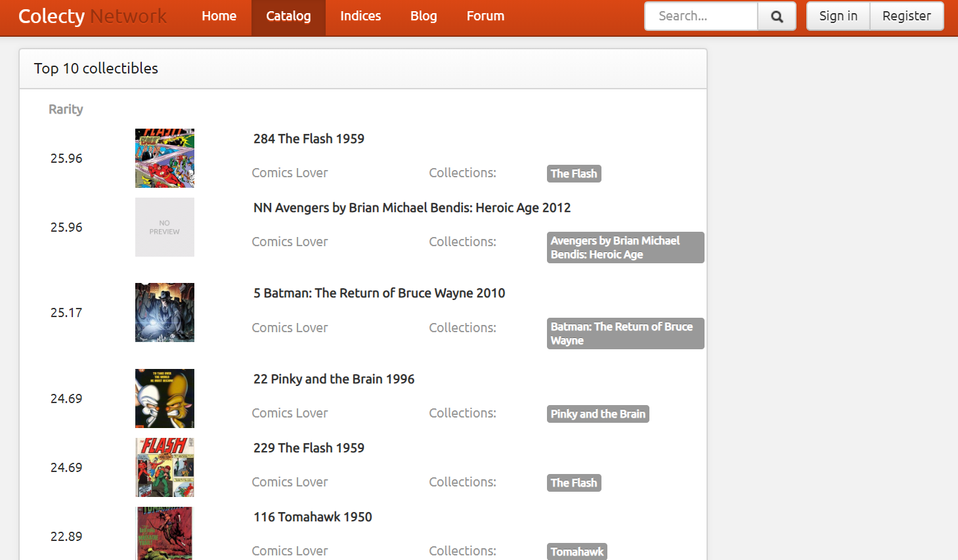Click The Flash collection tag for item 229
The width and height of the screenshot is (958, 560).
pyautogui.click(x=574, y=483)
